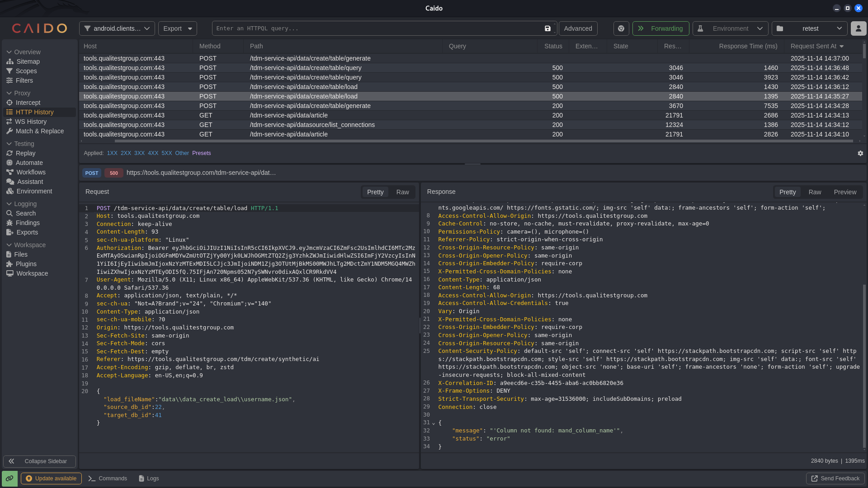
Task: Open Replay in Testing section
Action: point(25,153)
